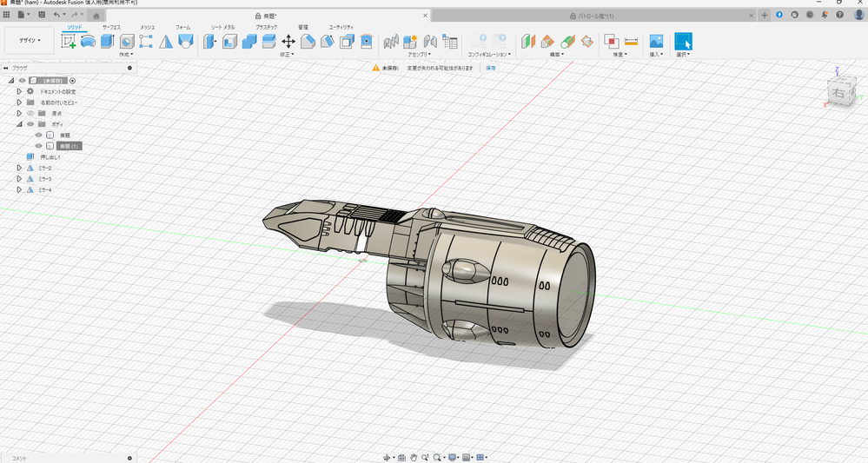Viewport: 868px width, 463px height.
Task: Collapse the root component tree
Action: (11, 81)
